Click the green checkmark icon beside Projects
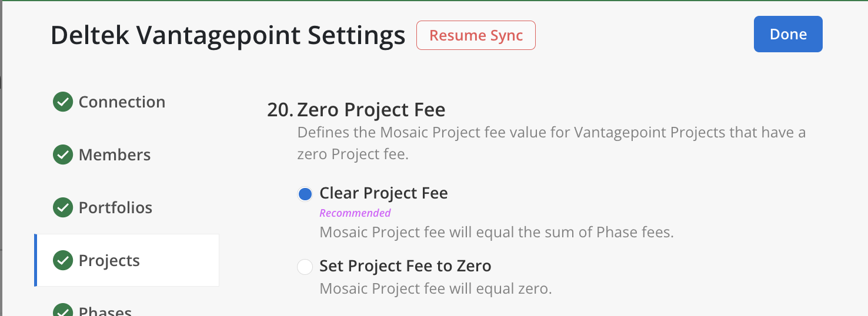The image size is (868, 316). 63,261
